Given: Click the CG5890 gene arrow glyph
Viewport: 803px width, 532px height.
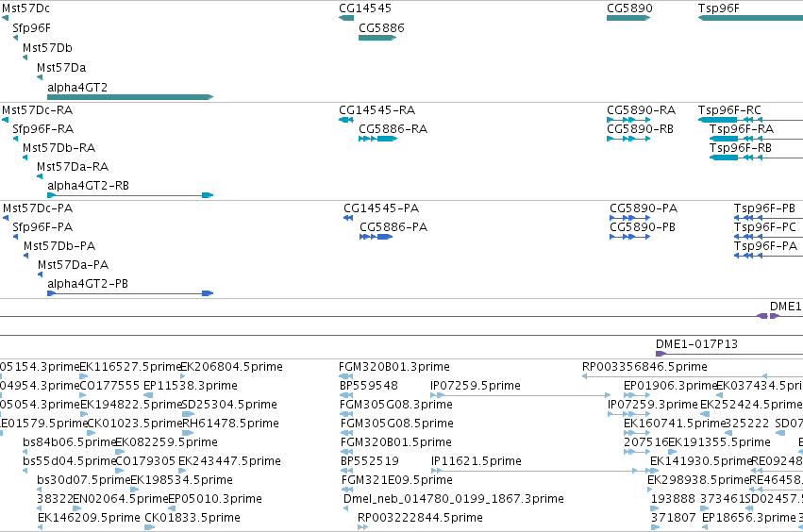Looking at the screenshot, I should [x=628, y=18].
